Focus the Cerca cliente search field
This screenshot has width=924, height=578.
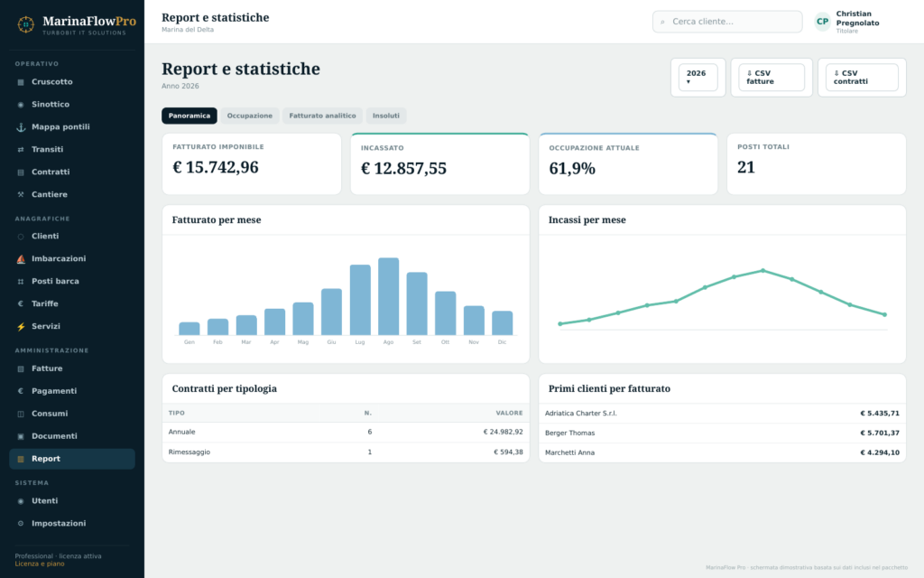[x=727, y=22]
